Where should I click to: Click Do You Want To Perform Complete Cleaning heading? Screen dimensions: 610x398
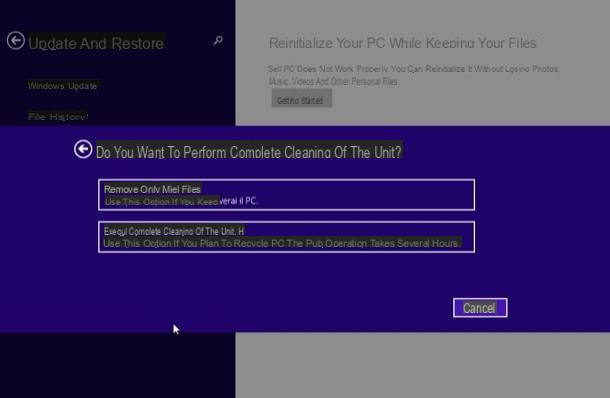pos(249,151)
